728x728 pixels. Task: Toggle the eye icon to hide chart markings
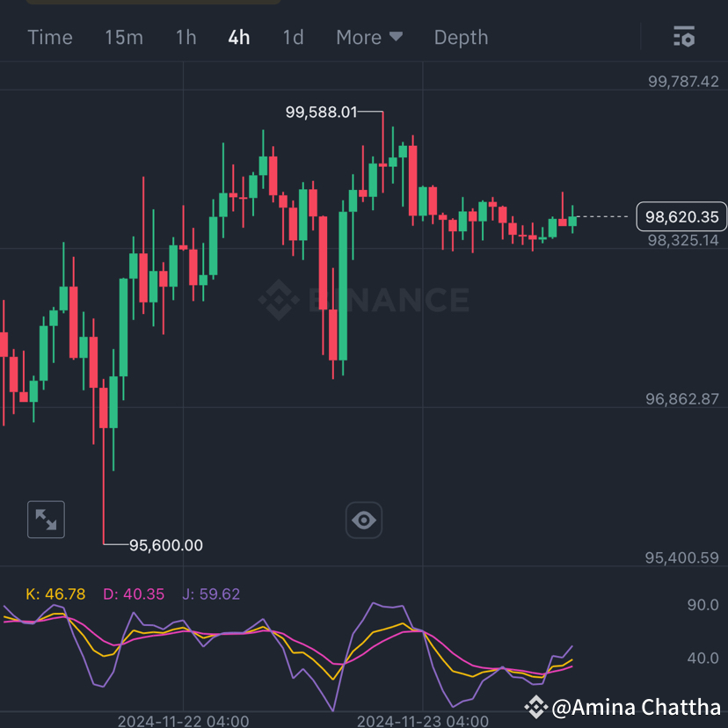[x=364, y=520]
